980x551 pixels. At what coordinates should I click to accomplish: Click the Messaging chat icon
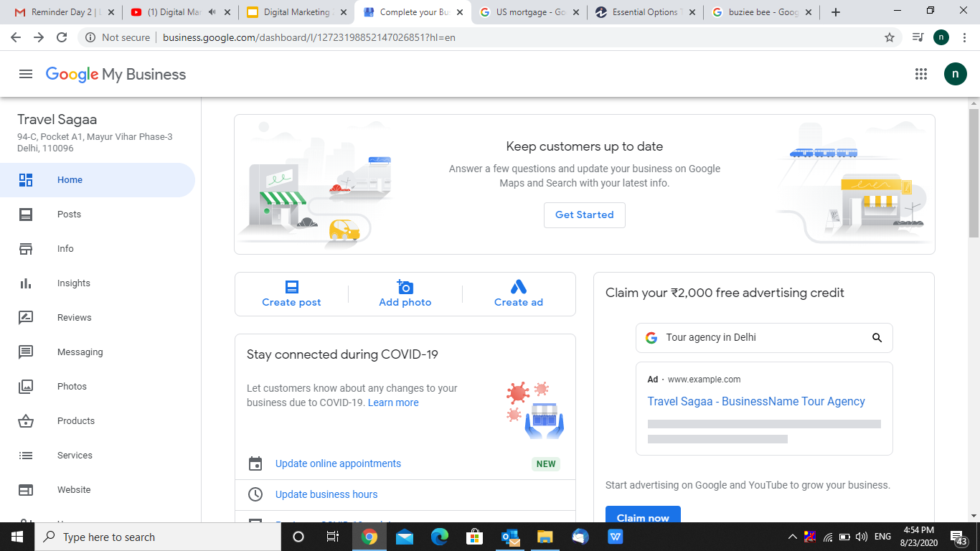[x=26, y=352]
